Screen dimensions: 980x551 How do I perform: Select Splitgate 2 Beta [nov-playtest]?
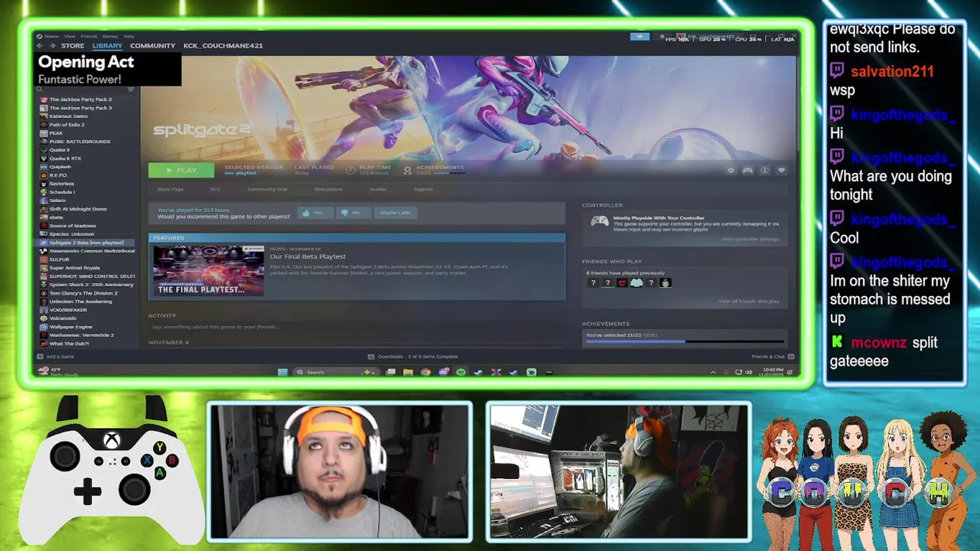pos(87,243)
